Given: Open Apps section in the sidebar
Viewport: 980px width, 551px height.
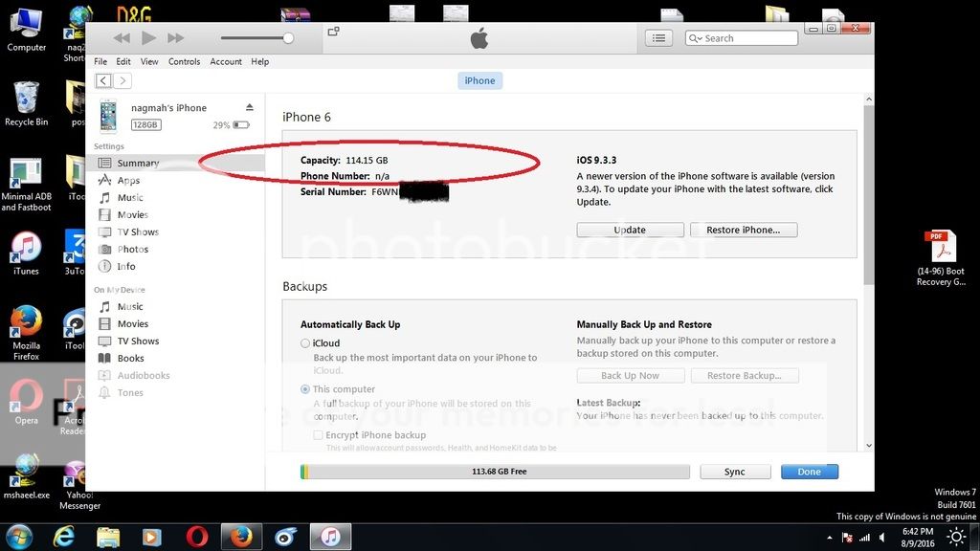Looking at the screenshot, I should click(x=128, y=180).
